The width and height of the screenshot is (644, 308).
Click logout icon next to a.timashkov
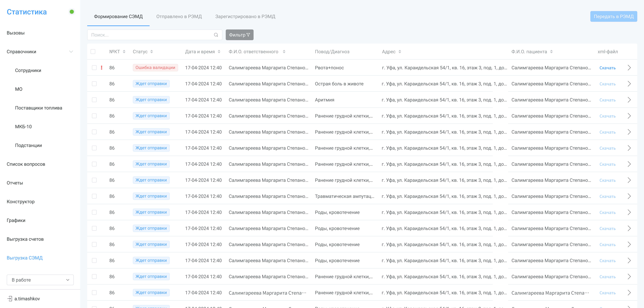click(x=10, y=299)
